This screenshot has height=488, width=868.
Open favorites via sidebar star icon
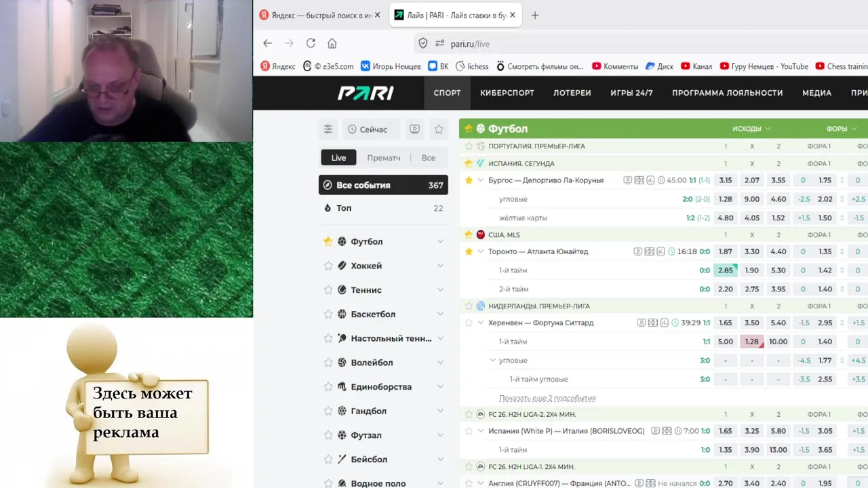click(x=439, y=129)
